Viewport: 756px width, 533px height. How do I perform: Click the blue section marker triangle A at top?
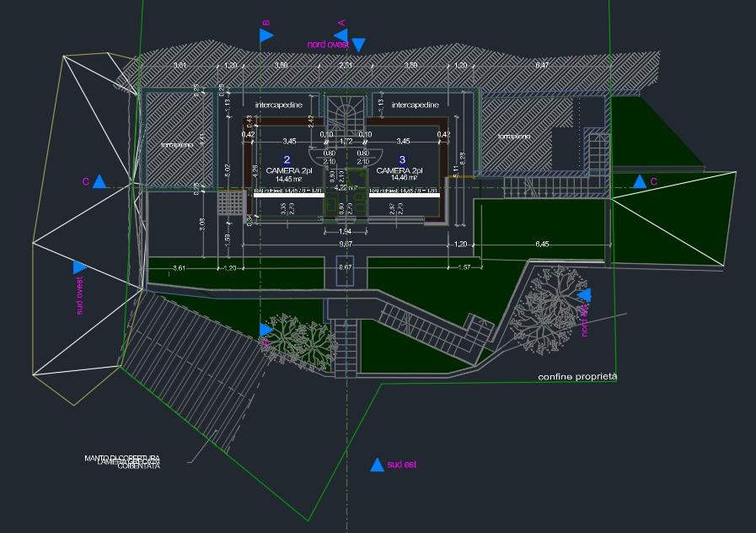[340, 35]
